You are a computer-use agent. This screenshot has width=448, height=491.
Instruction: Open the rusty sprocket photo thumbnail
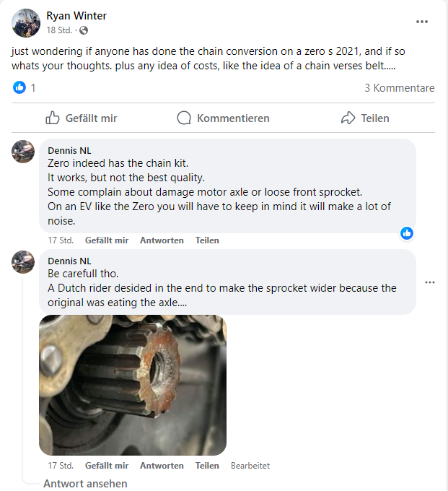click(x=133, y=385)
